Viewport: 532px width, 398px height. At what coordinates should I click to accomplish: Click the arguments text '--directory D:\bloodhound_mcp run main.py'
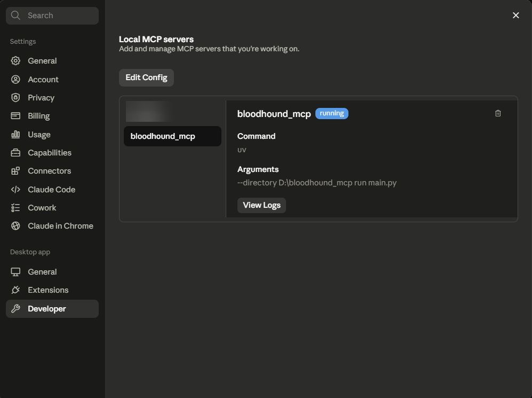(x=317, y=183)
